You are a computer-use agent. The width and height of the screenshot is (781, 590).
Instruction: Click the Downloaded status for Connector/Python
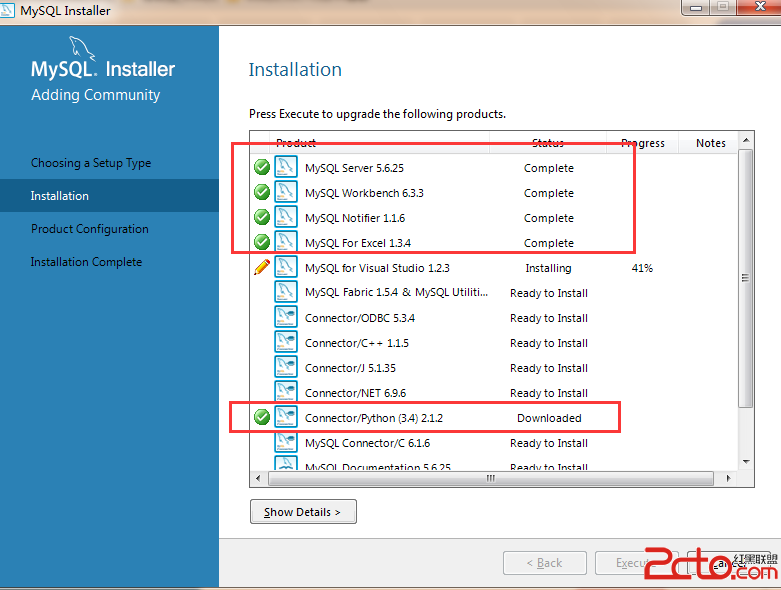point(549,418)
